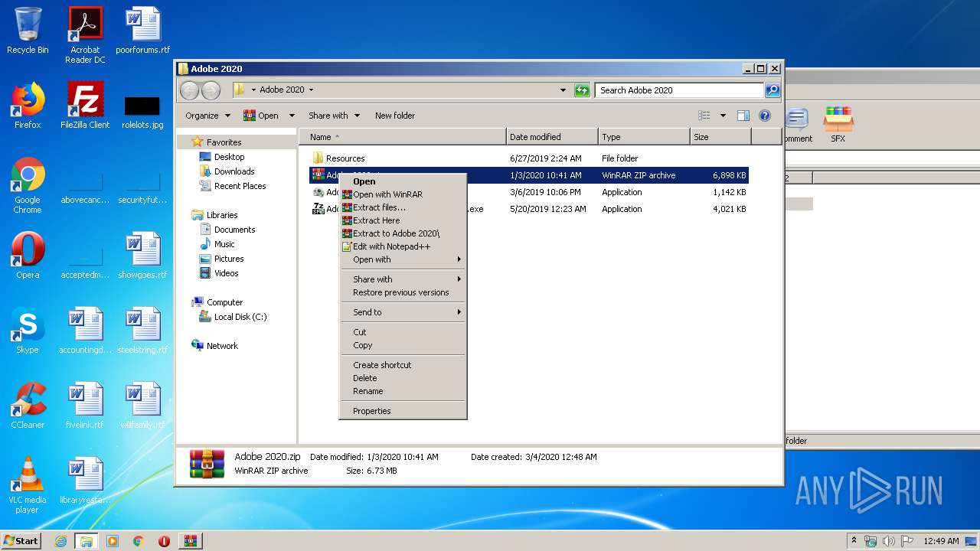Click 'Restore previous versions' menu item
This screenshot has height=551, width=980.
403,292
